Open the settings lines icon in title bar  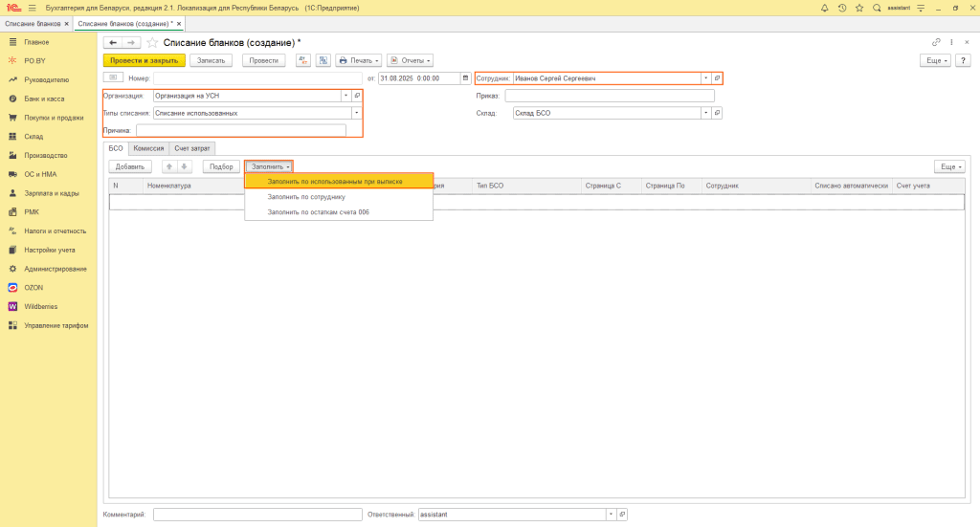(921, 8)
